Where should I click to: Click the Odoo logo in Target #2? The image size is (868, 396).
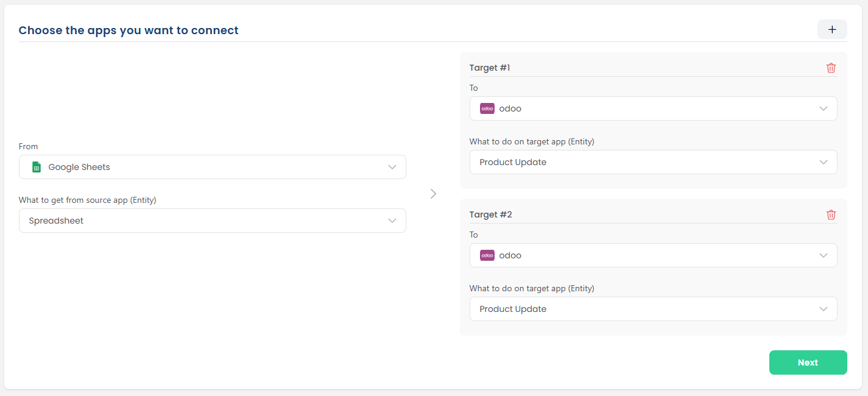[487, 255]
